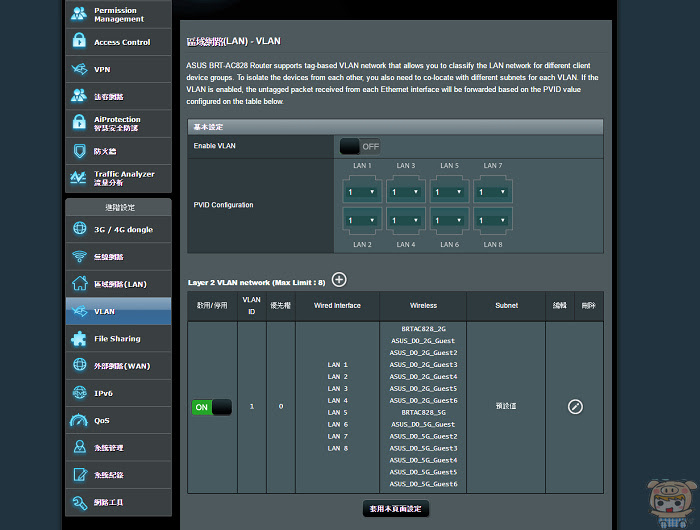Click the Wireless column header
The height and width of the screenshot is (530, 700).
tap(423, 306)
